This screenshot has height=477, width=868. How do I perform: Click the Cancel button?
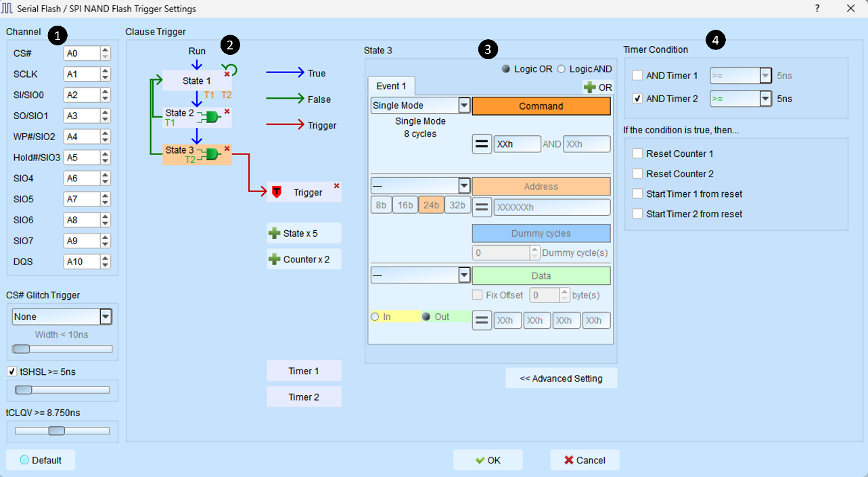click(x=585, y=460)
